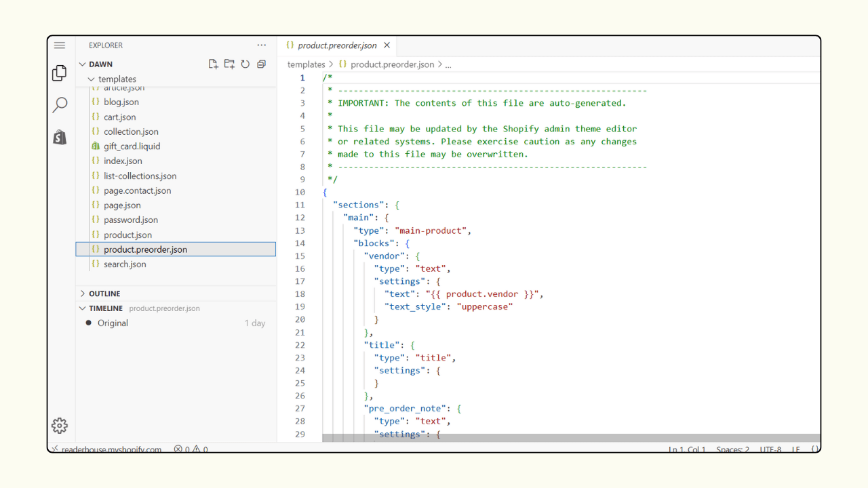Click the LF line ending indicator
This screenshot has height=488, width=868.
pyautogui.click(x=796, y=449)
